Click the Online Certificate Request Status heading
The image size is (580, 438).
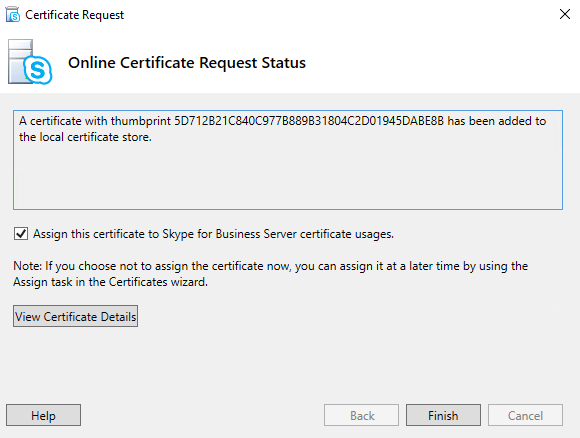point(187,63)
